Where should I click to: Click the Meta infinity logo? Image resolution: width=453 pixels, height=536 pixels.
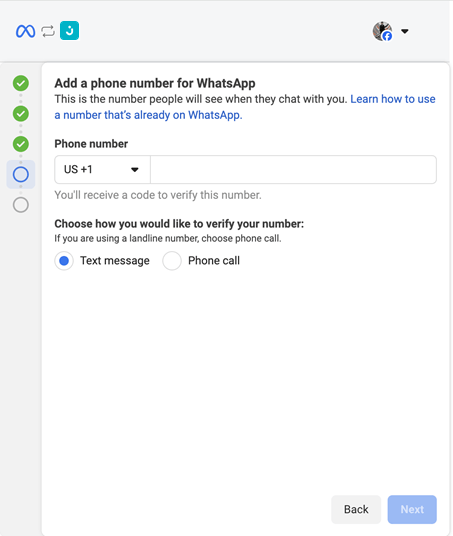coord(25,31)
